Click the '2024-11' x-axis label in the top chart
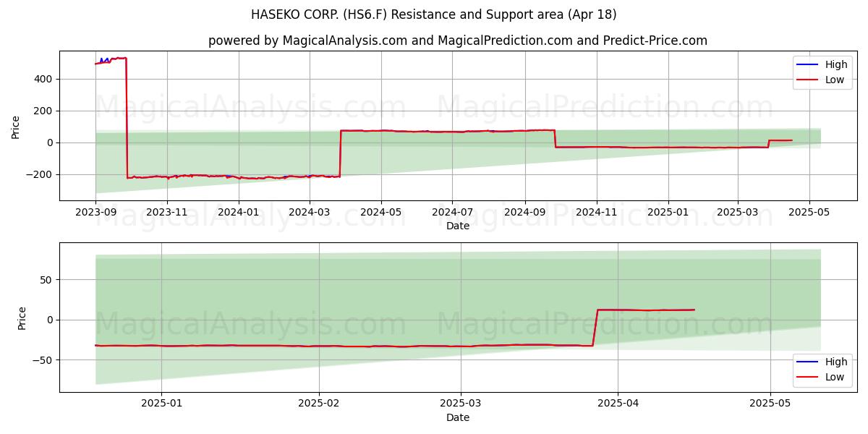 coord(597,213)
